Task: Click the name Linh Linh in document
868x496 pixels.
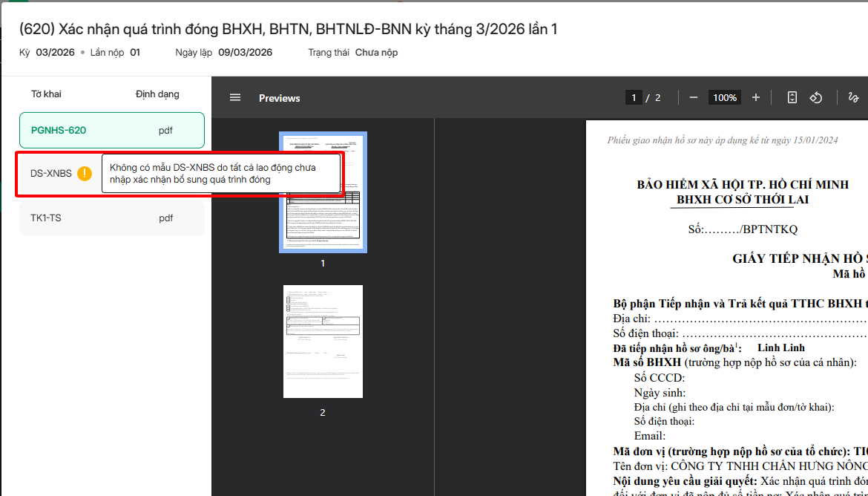Action: click(781, 348)
